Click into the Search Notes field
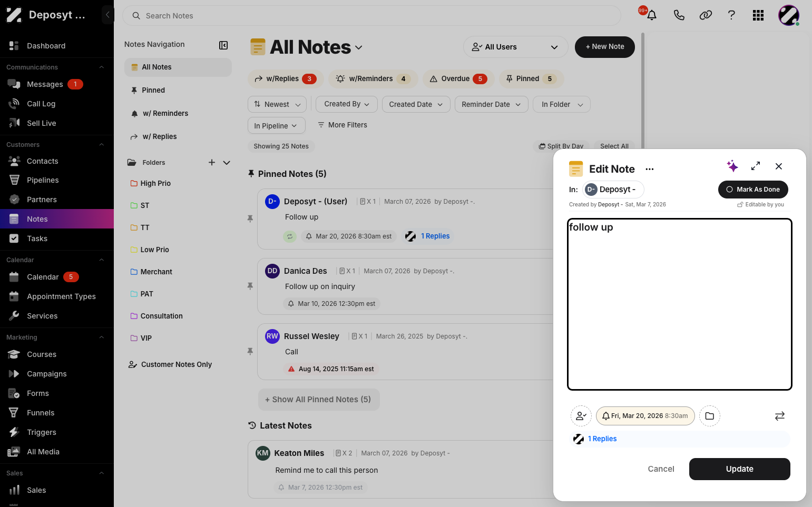The image size is (812, 507). point(371,16)
